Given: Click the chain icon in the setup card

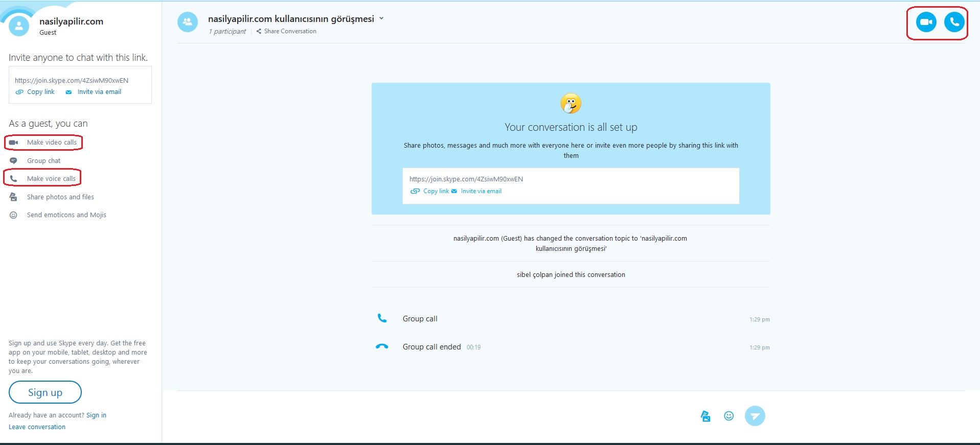Looking at the screenshot, I should [x=415, y=191].
